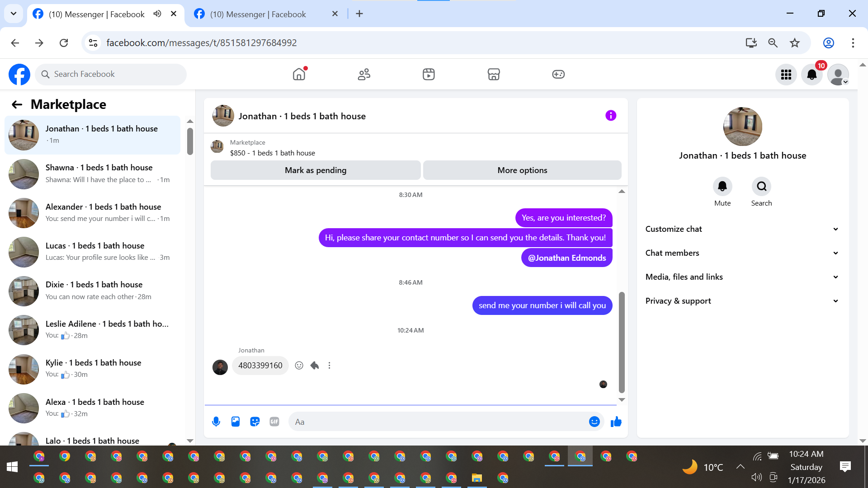Reply to the 4803399160 message
The height and width of the screenshot is (488, 868).
[x=315, y=366]
